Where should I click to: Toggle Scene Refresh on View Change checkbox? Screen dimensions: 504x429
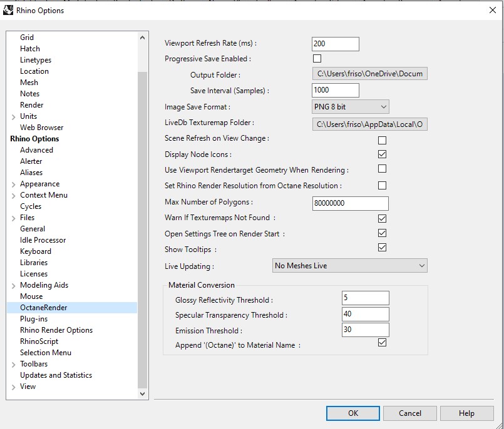coord(382,140)
